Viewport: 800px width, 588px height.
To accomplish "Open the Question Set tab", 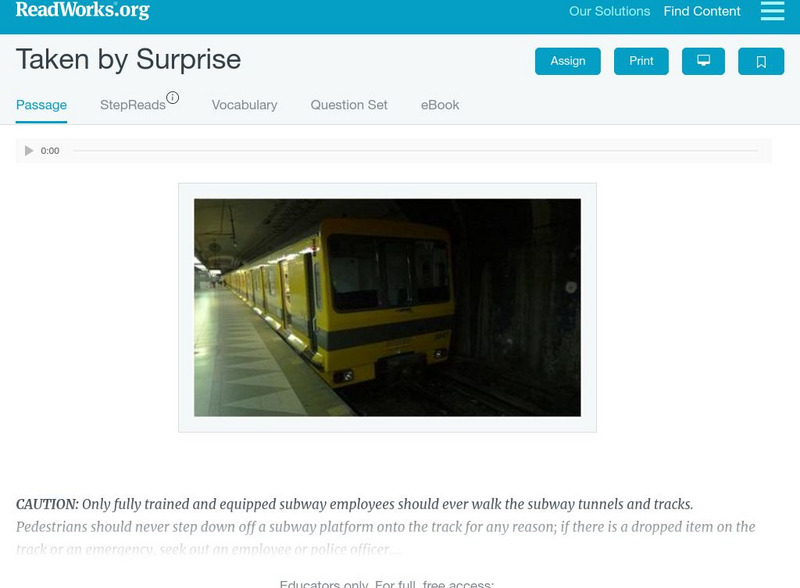I will [349, 105].
